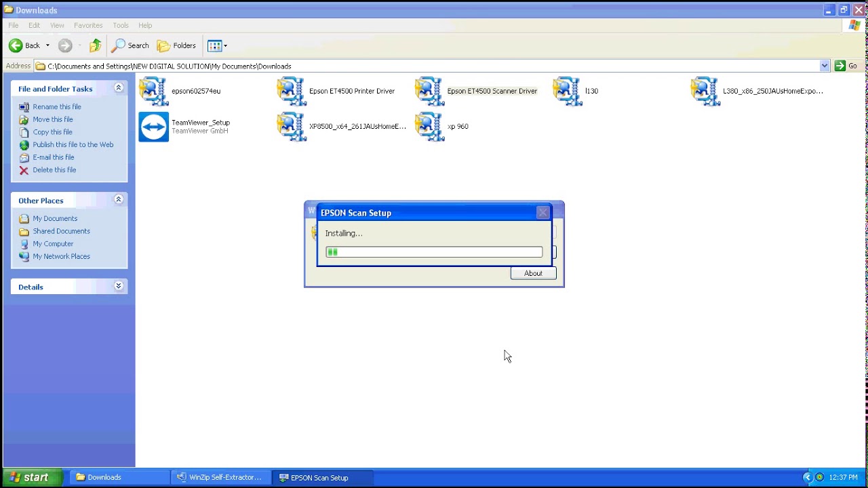The width and height of the screenshot is (868, 488).
Task: Click Delete this file
Action: [x=54, y=170]
